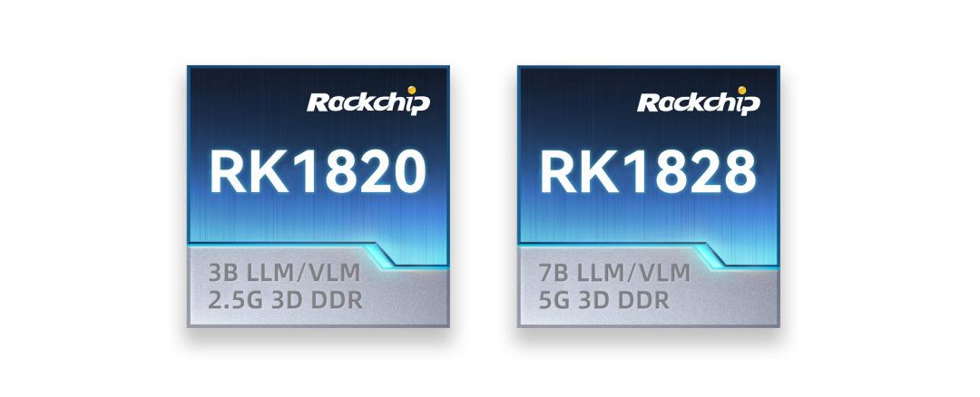Image resolution: width=980 pixels, height=397 pixels.
Task: Click the RK1828 model name text
Action: point(648,172)
